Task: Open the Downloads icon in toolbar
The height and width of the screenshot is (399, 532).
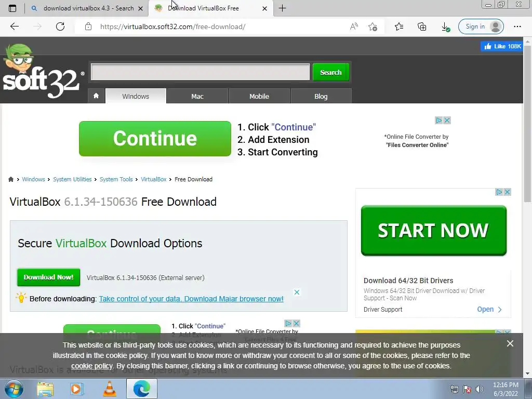Action: (x=445, y=27)
